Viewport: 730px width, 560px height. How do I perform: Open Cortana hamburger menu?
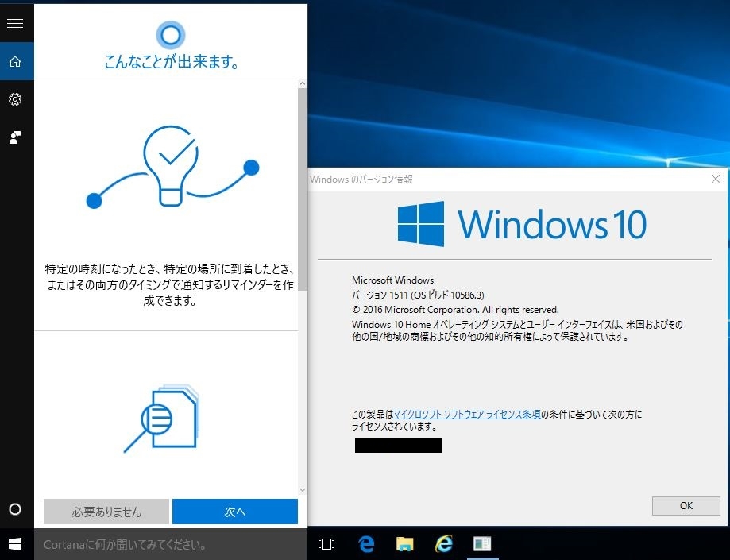pos(15,23)
